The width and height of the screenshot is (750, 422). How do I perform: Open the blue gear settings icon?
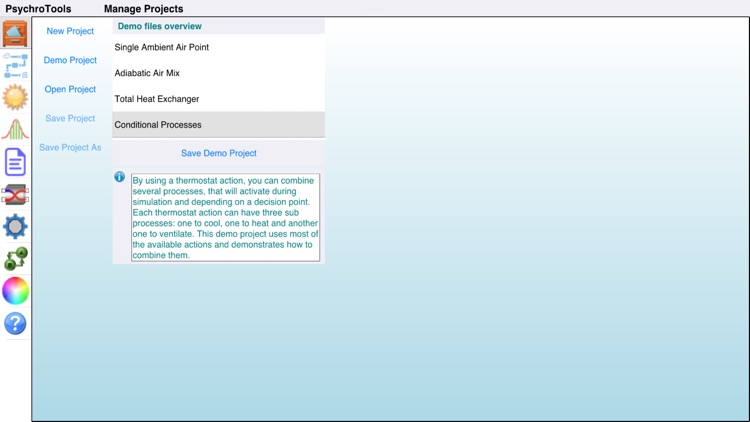pos(15,226)
